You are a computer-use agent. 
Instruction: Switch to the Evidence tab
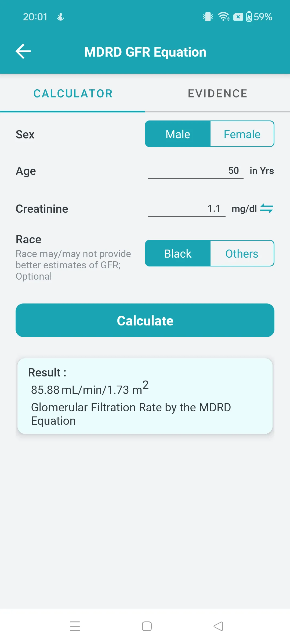(x=218, y=94)
